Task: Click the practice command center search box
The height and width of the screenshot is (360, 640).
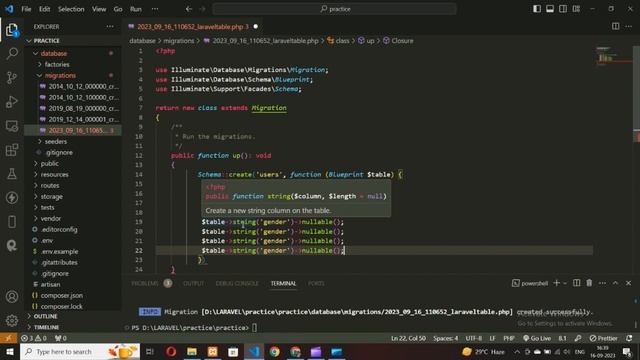Action: point(334,9)
